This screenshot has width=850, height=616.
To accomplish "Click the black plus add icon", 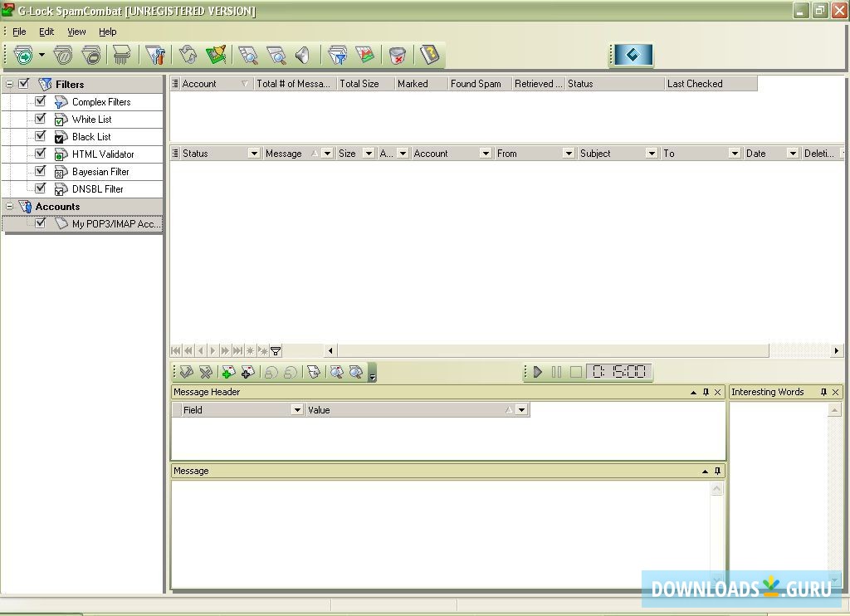I will coord(247,372).
